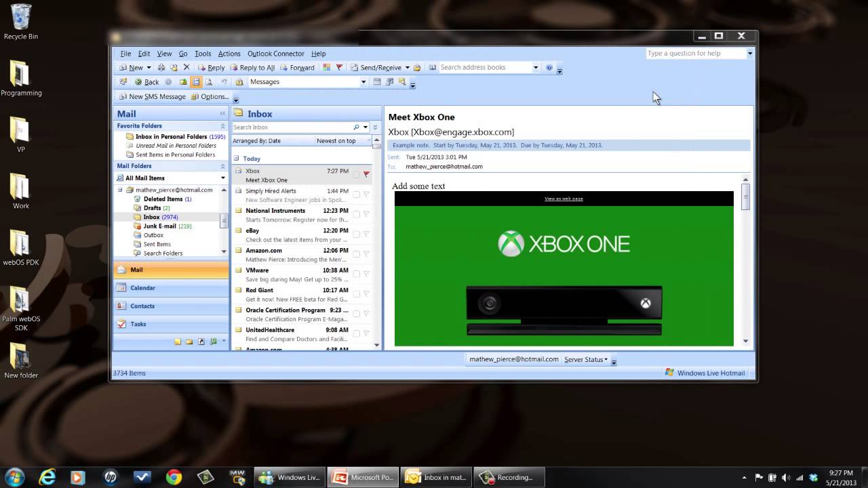The height and width of the screenshot is (488, 868).
Task: Click the Categorize colored squares icon
Action: pyautogui.click(x=326, y=68)
